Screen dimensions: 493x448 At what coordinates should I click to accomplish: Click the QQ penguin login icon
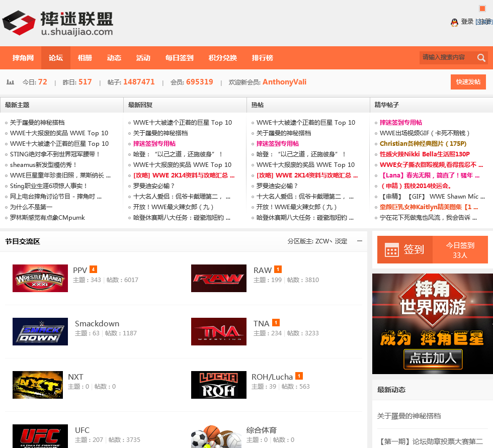pyautogui.click(x=454, y=22)
